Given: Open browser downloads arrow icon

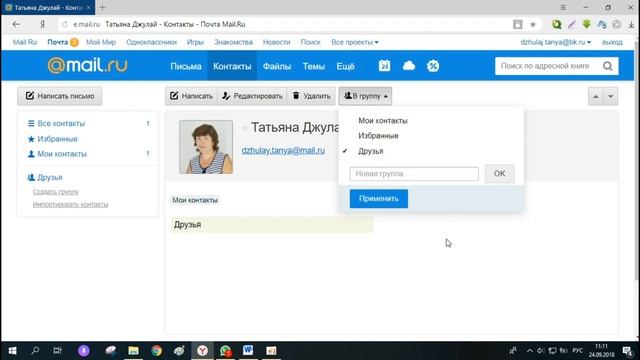Looking at the screenshot, I should [x=631, y=24].
